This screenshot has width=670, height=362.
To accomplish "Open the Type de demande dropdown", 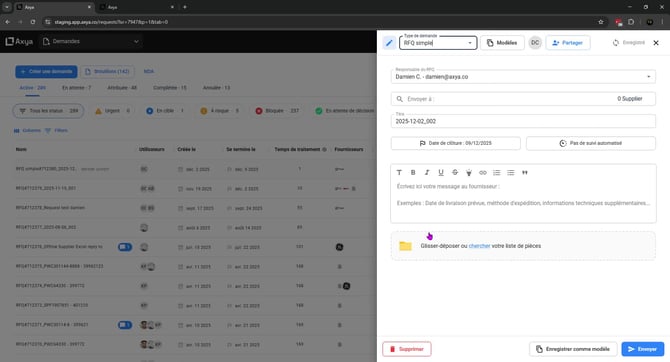I will tap(438, 43).
